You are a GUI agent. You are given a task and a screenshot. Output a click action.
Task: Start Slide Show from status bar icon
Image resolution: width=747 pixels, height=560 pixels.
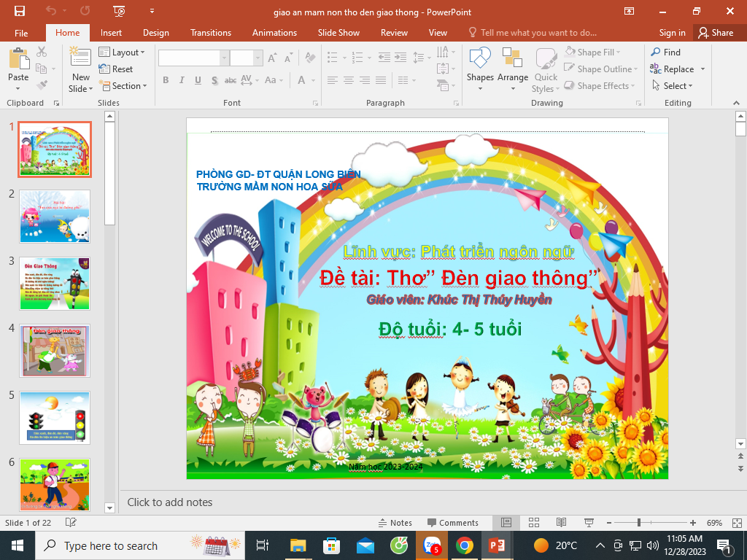tap(589, 523)
